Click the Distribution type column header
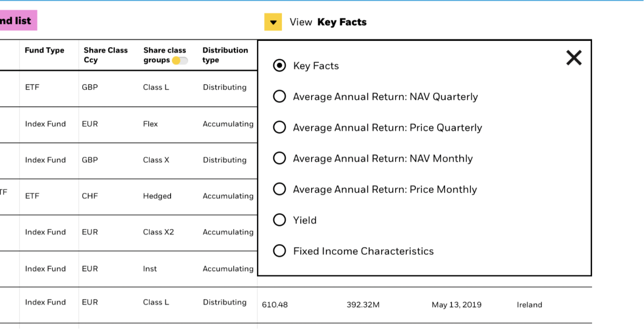Screen dimensions: 644x332 coord(225,55)
